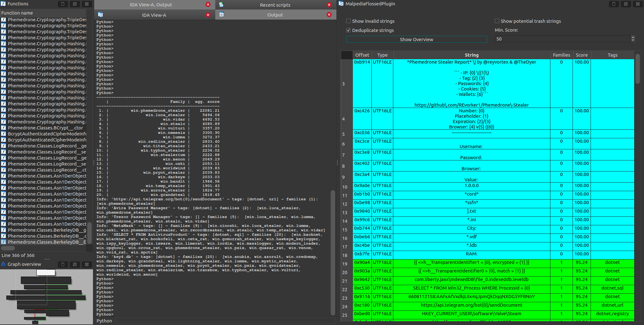Click middle Graph overview title button
644x325 pixels.
[75, 264]
